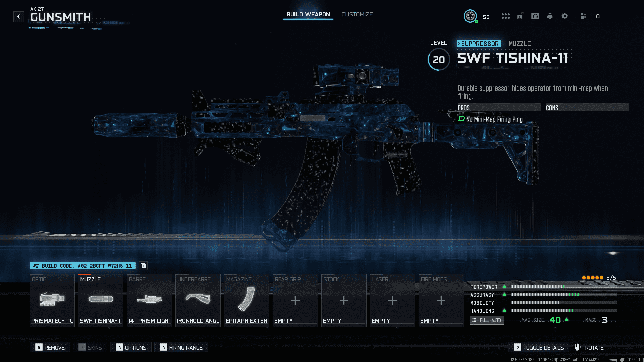This screenshot has width=644, height=362.
Task: Select the Prismatech optic slot
Action: (x=52, y=299)
